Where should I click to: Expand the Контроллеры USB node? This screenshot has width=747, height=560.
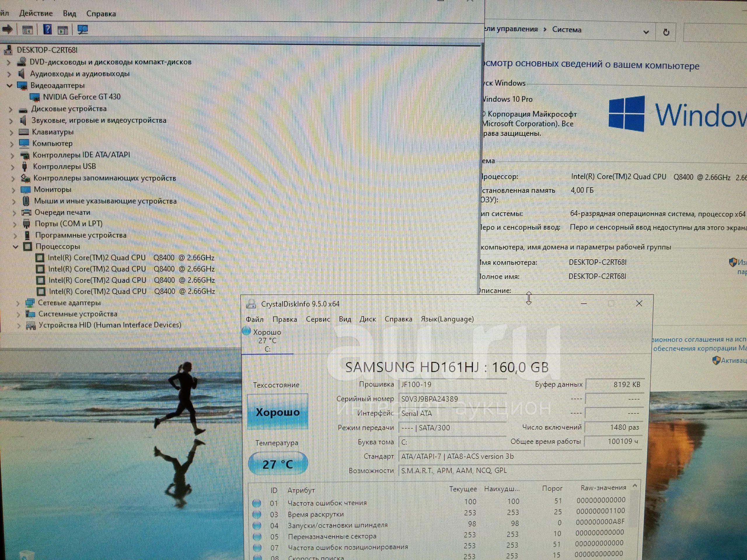[x=13, y=167]
